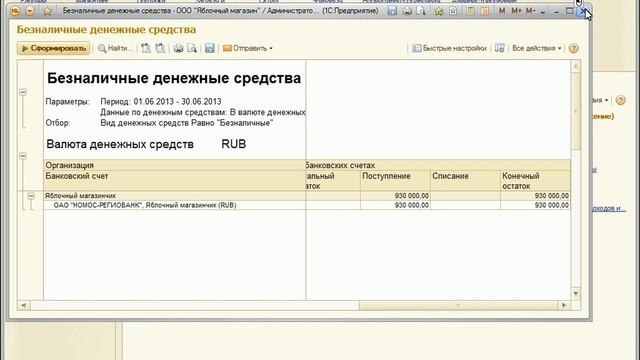Save the report with the toolbar diskette icon
This screenshot has height=360, width=640.
click(210, 48)
